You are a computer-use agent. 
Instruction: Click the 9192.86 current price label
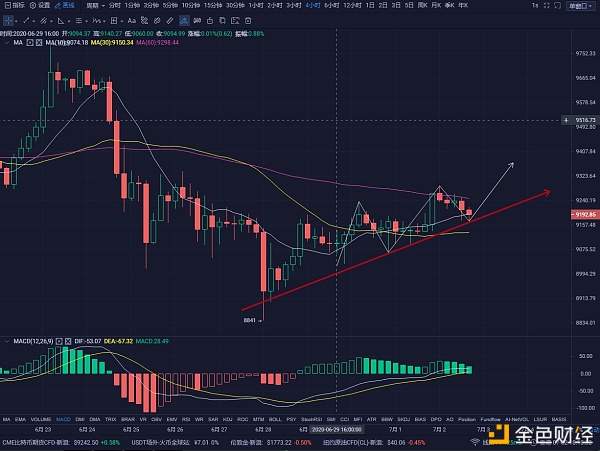(584, 214)
